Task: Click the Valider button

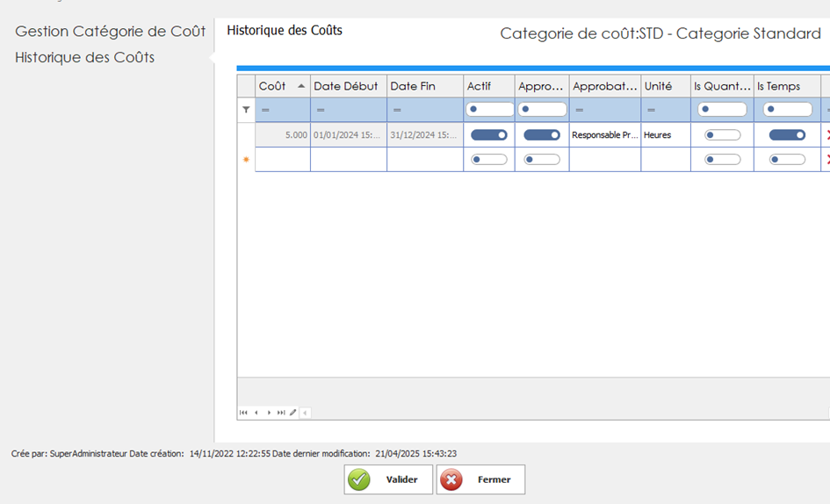Action: [388, 479]
